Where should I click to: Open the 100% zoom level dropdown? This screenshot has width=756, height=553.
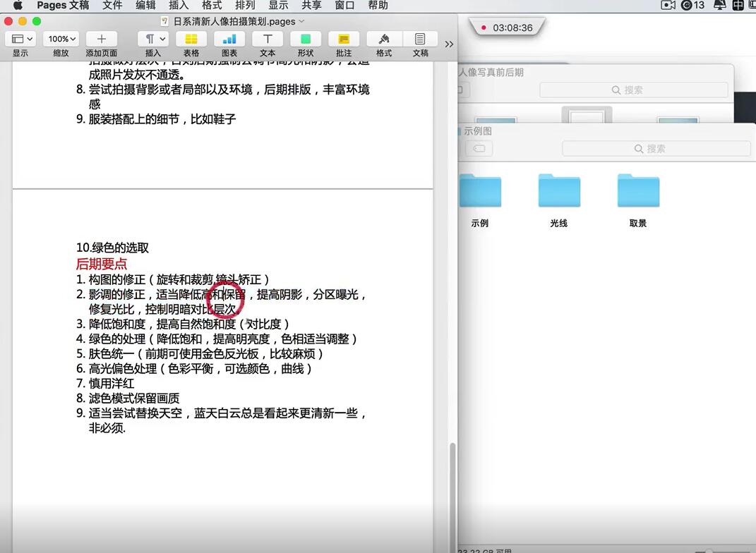click(x=60, y=39)
